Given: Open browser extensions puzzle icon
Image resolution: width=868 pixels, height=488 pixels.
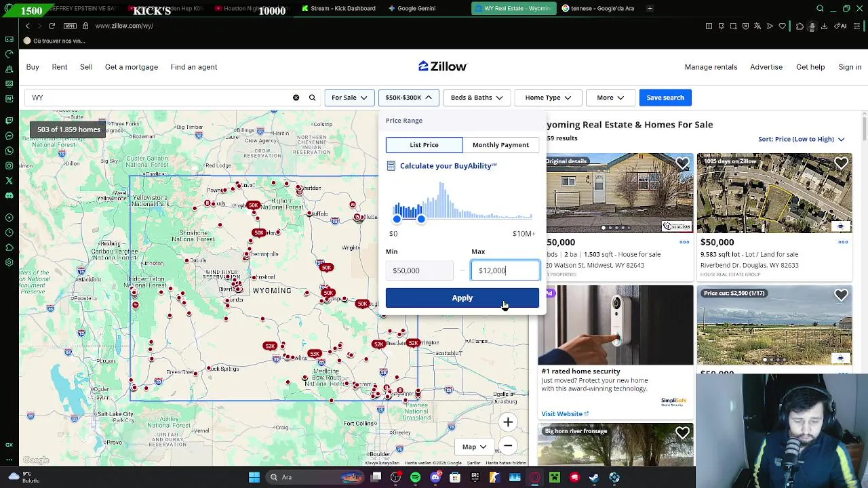Looking at the screenshot, I should [800, 26].
